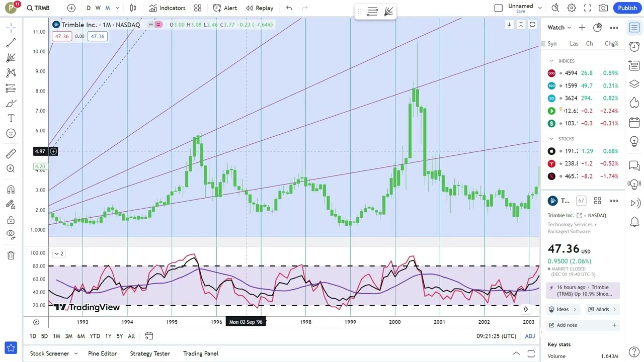Viewport: 644px width, 362px height.
Task: Toggle stay in drawing mode
Action: click(11, 205)
